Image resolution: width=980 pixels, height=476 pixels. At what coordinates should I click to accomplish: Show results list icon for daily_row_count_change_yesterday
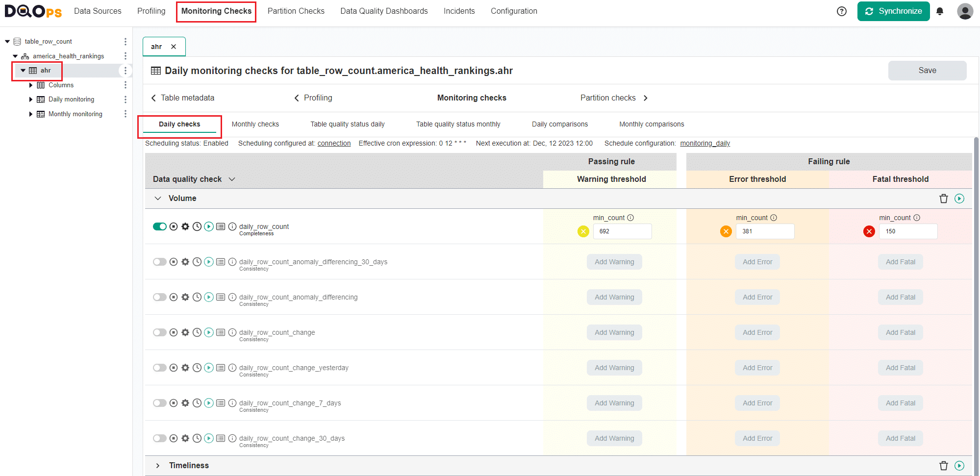[221, 368]
